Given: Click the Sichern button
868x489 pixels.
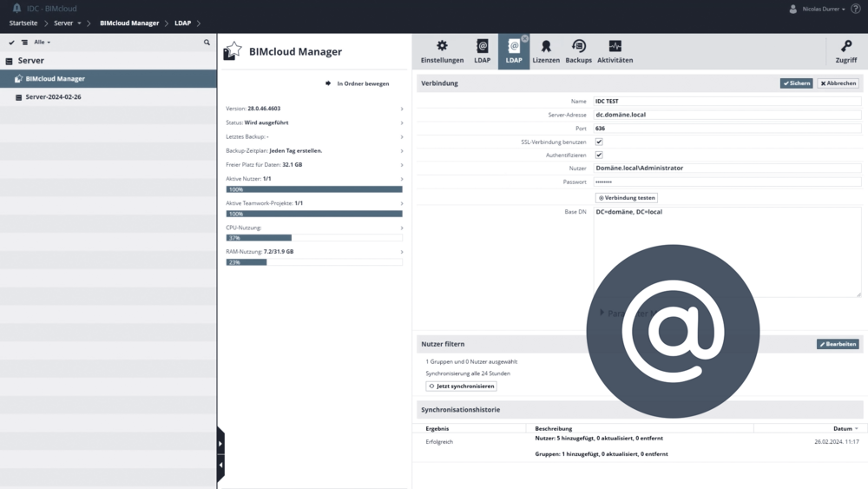Looking at the screenshot, I should (x=796, y=83).
